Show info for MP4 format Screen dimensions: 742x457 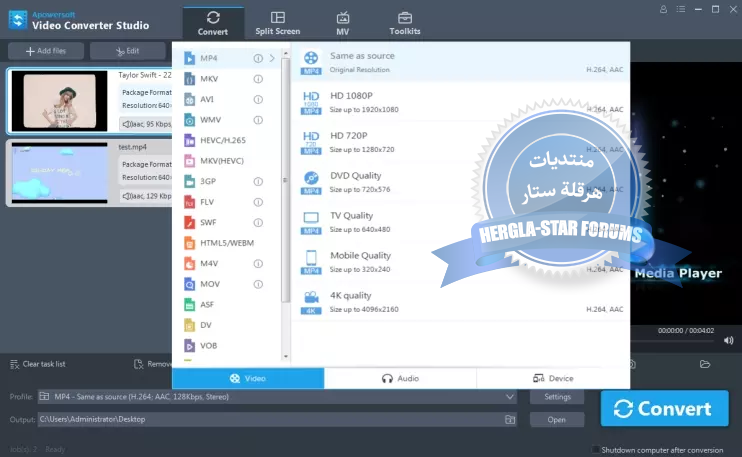(258, 58)
